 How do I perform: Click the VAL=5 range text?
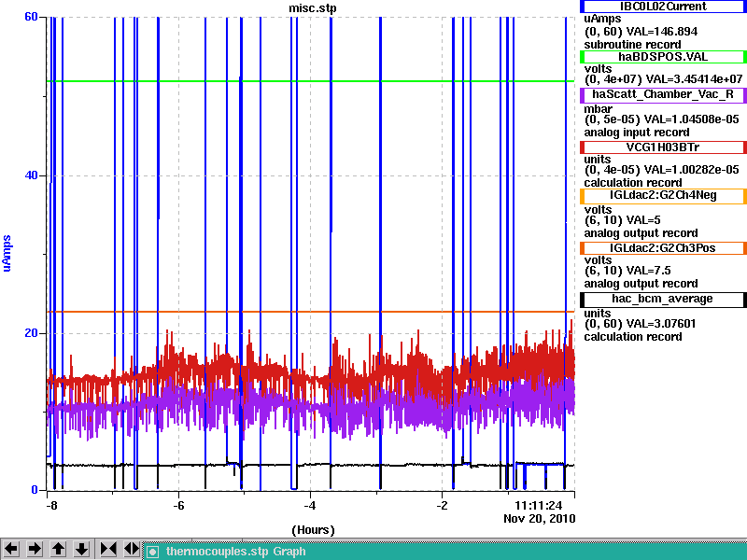(x=643, y=220)
